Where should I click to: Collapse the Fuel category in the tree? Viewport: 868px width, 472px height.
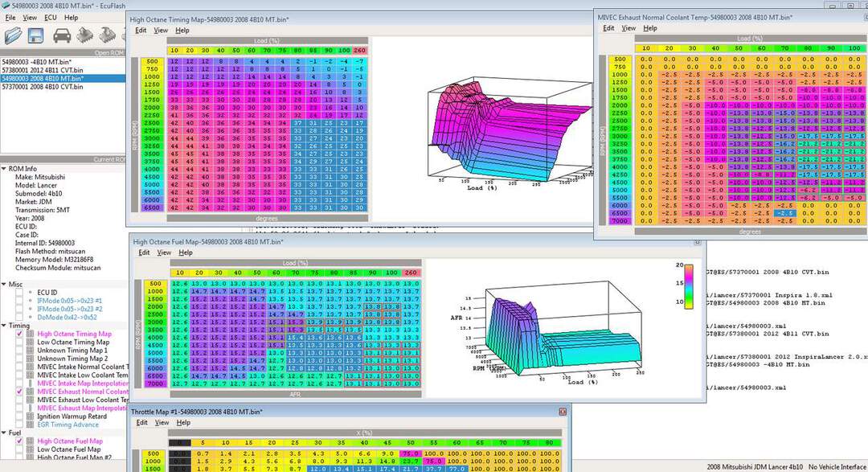[5, 433]
